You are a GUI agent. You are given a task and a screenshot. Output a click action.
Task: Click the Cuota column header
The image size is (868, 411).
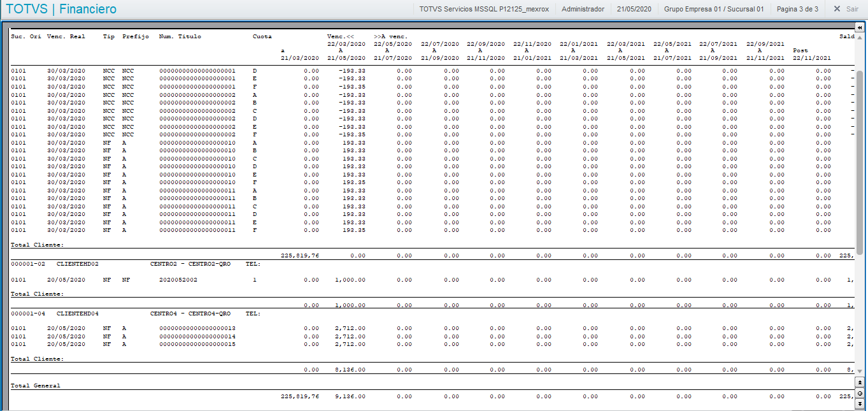pyautogui.click(x=262, y=36)
